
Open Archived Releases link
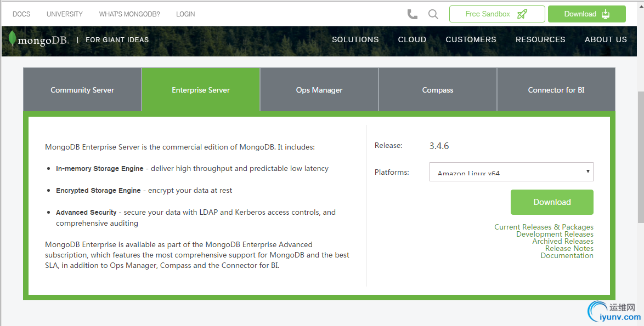point(563,241)
